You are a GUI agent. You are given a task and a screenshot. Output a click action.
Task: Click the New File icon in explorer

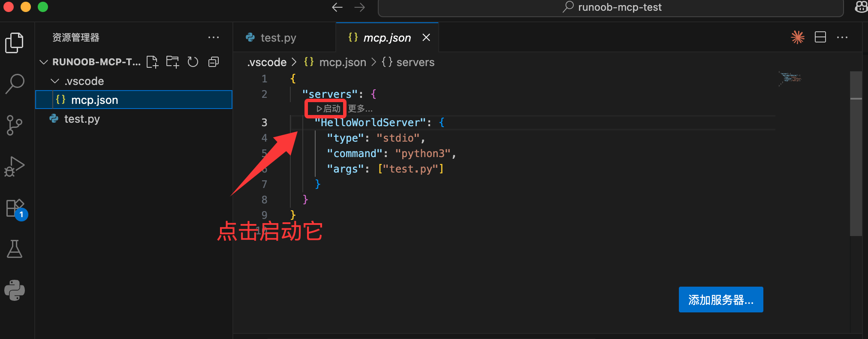coord(152,62)
